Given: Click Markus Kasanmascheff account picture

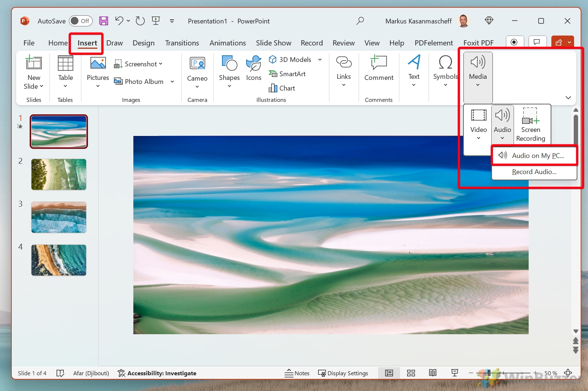Looking at the screenshot, I should point(463,21).
